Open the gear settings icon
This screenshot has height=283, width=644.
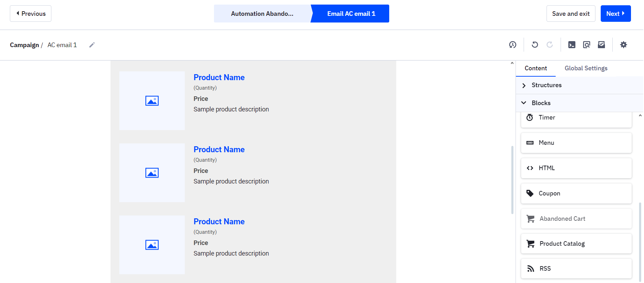click(624, 45)
